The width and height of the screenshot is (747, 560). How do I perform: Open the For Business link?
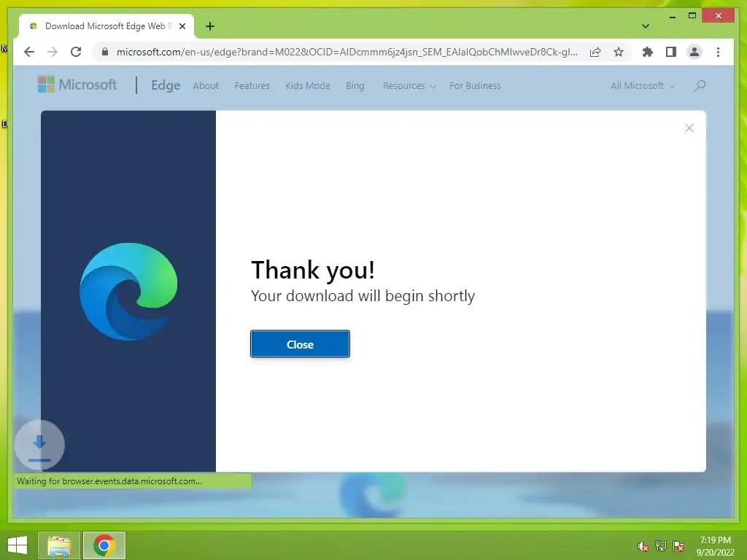475,86
